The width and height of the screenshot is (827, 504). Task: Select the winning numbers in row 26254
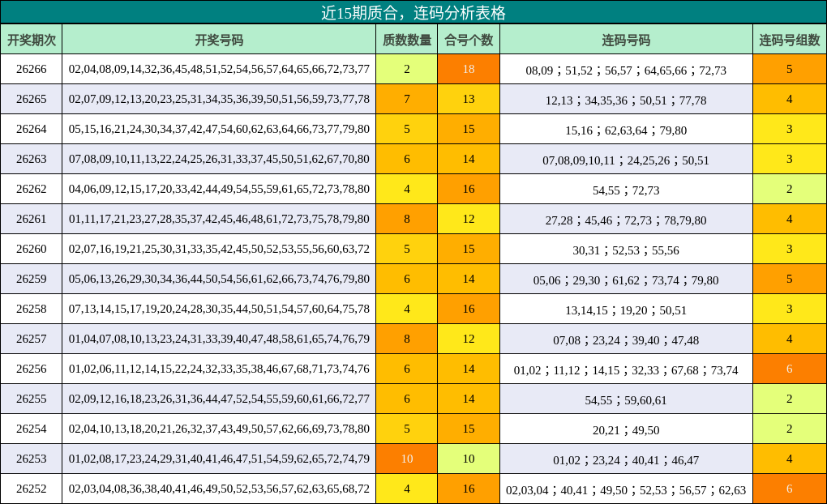click(219, 429)
